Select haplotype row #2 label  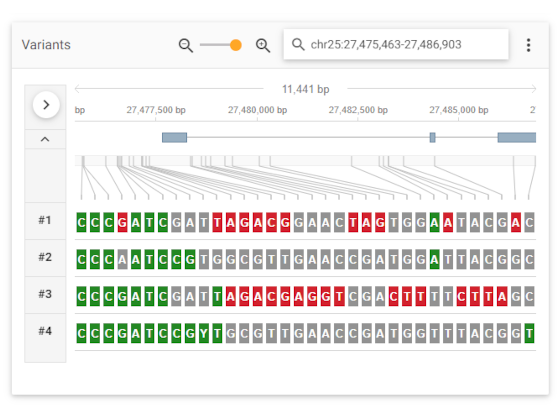point(45,257)
